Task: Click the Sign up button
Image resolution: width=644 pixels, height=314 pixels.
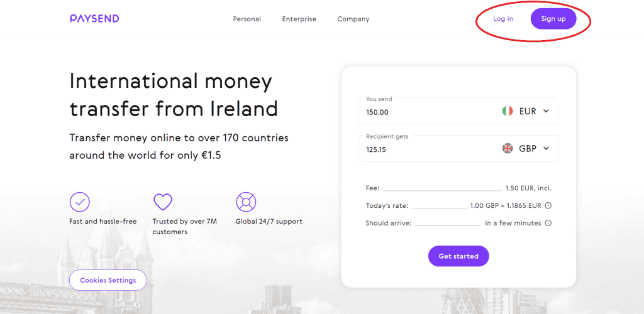Action: 553,19
